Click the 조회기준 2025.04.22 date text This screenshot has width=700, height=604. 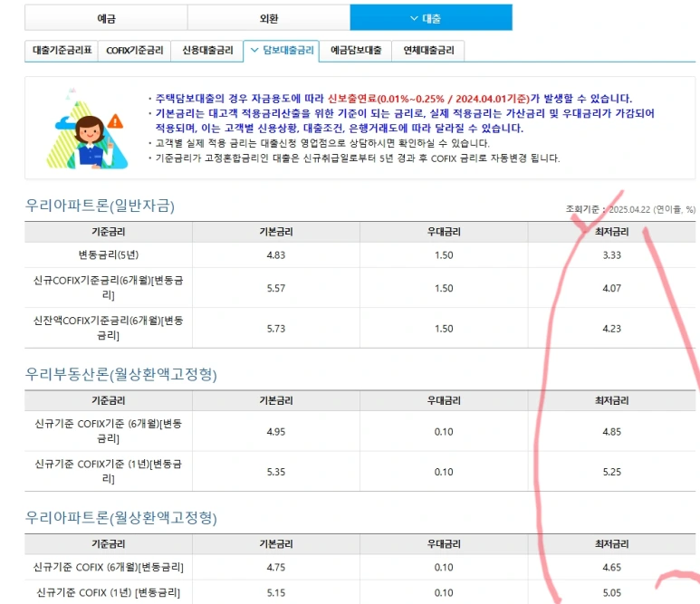point(630,209)
